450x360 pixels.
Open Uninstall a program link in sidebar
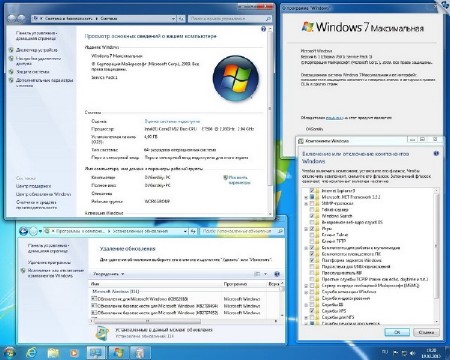49,262
